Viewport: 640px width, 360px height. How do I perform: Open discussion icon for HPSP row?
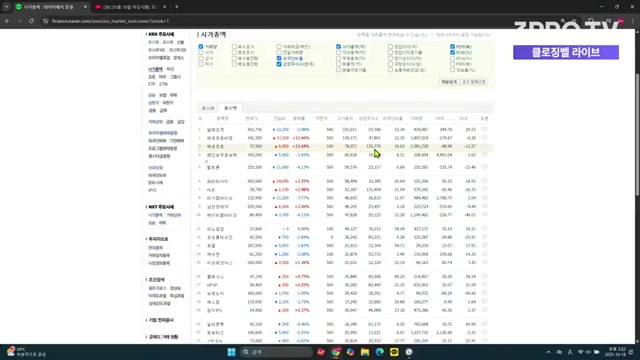pyautogui.click(x=484, y=284)
